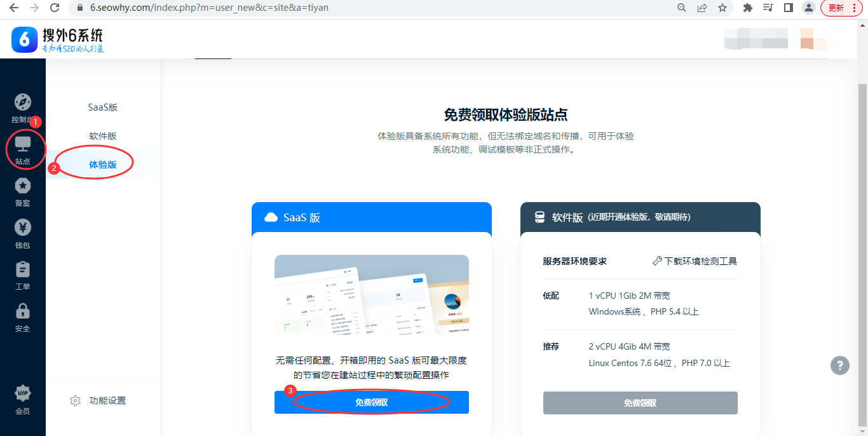Select the SaaS版 menu item
The width and height of the screenshot is (868, 436).
coord(103,107)
